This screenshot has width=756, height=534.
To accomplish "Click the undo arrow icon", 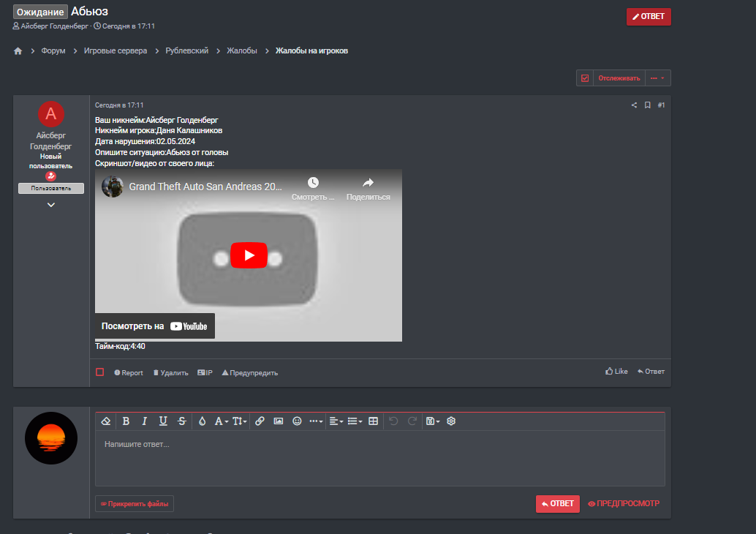I will (x=393, y=421).
